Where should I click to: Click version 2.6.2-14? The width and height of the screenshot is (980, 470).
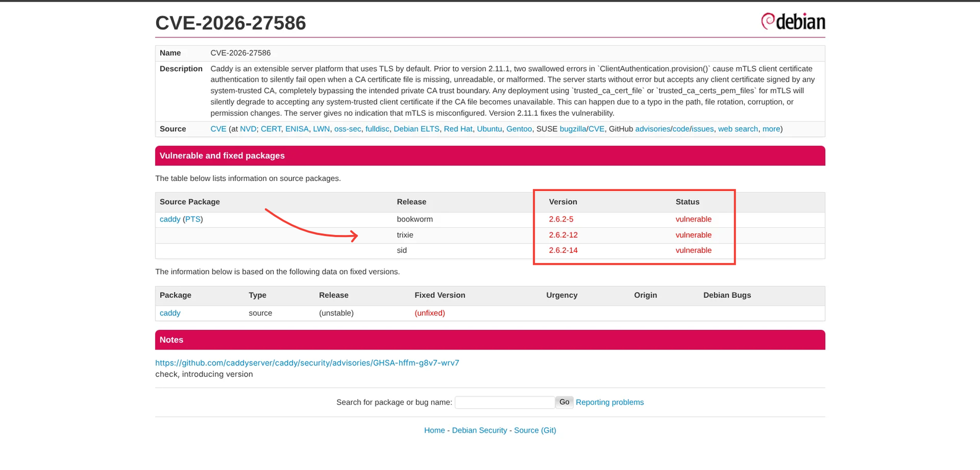pyautogui.click(x=563, y=250)
